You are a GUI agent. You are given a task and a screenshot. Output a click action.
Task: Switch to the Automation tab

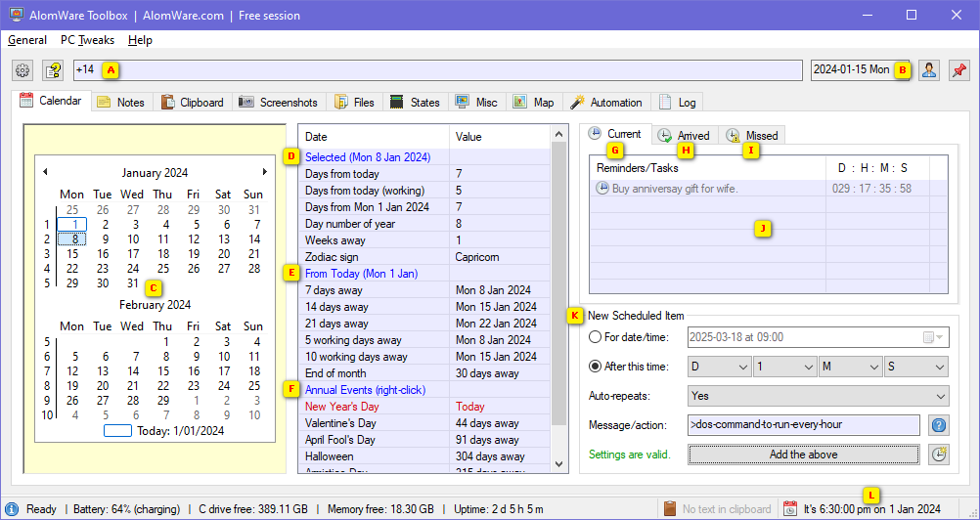click(x=606, y=103)
